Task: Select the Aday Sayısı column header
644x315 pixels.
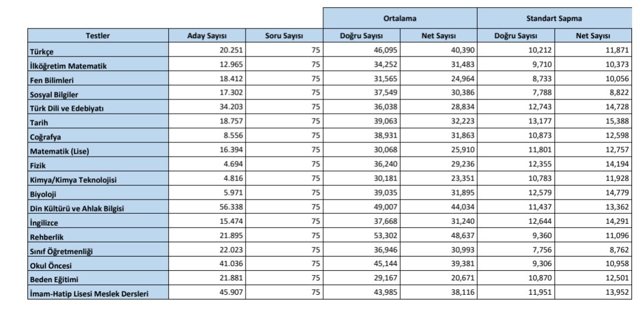Action: (x=207, y=36)
